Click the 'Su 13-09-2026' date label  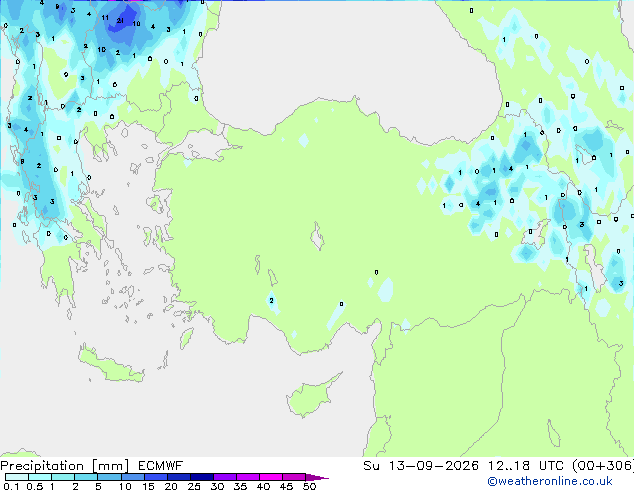pos(421,466)
